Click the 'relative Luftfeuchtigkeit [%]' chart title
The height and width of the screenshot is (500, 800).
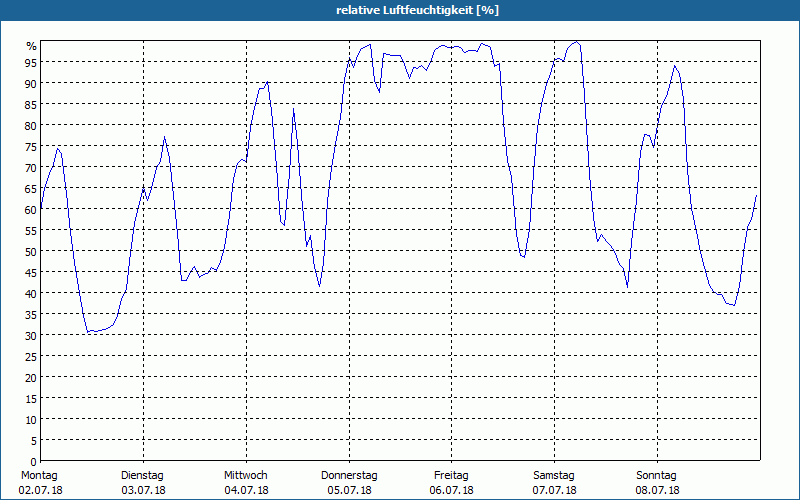417,10
